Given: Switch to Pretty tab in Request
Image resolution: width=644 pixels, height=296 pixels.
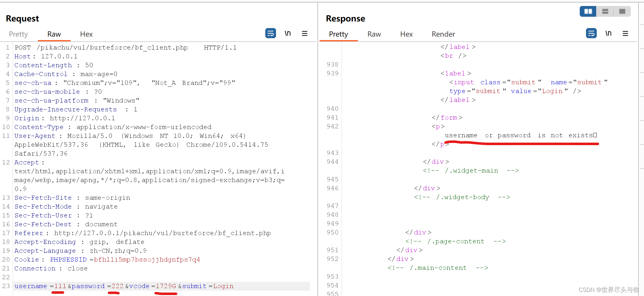Looking at the screenshot, I should [18, 34].
